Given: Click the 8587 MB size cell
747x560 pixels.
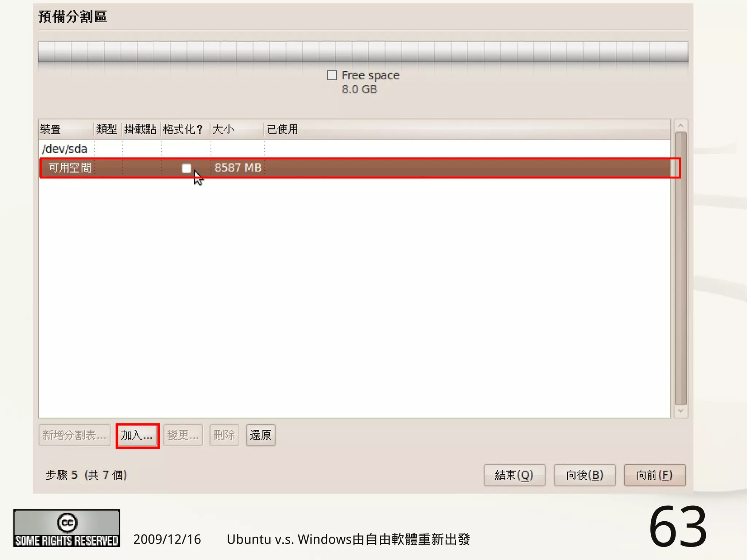Looking at the screenshot, I should point(238,168).
